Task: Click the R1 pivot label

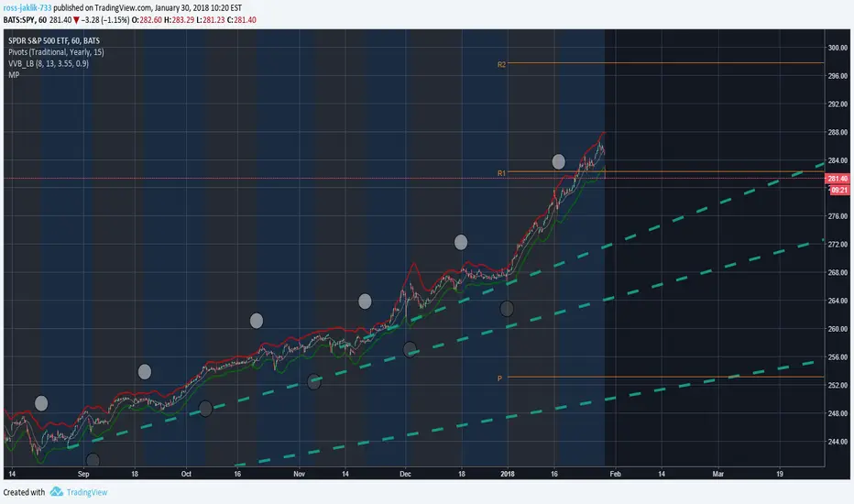Action: (x=501, y=173)
